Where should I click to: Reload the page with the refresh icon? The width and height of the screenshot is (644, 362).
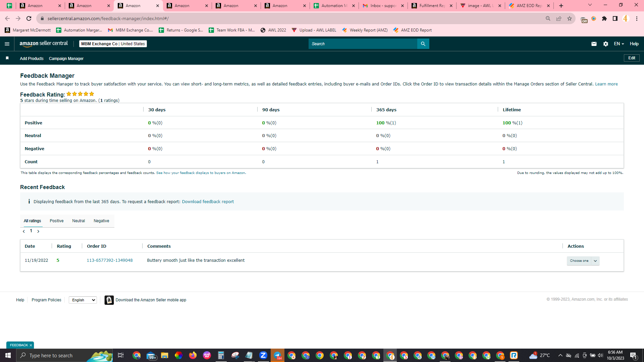(29, 18)
